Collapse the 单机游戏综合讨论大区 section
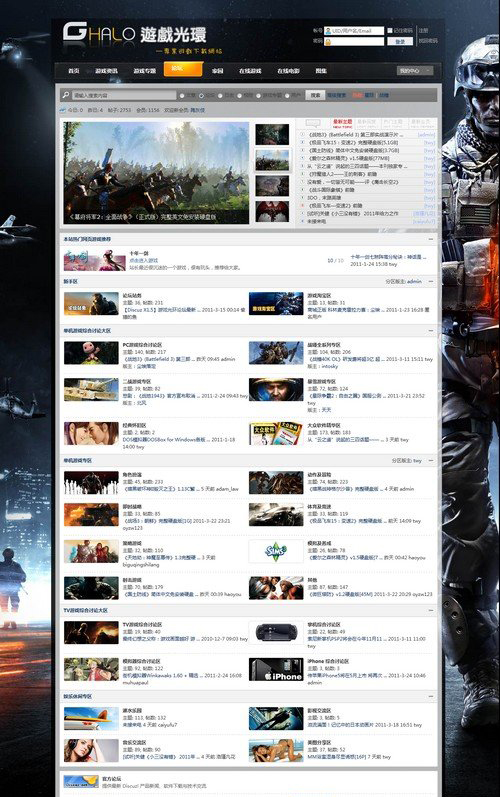Screen dimensions: 500x797 coord(431,331)
